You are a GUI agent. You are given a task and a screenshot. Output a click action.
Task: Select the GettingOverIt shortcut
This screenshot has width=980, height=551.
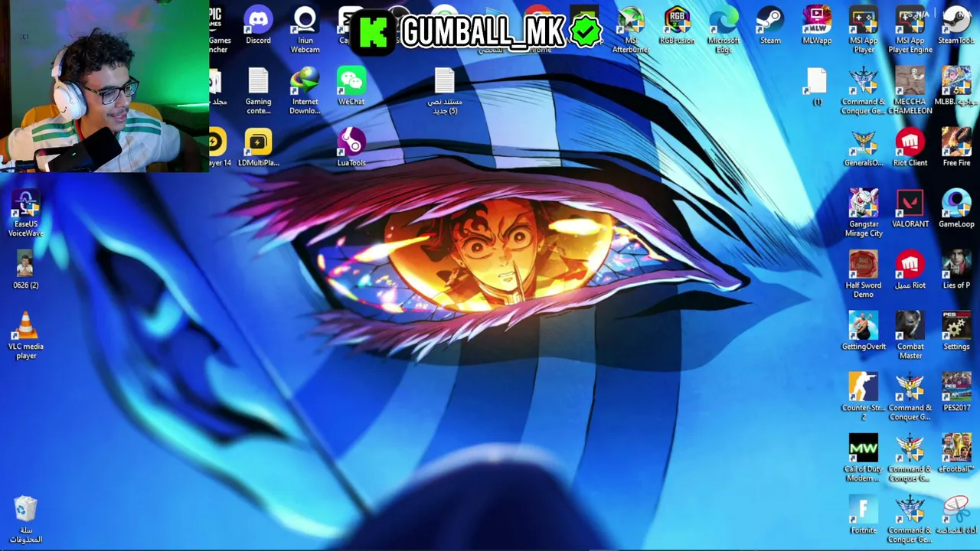(864, 331)
